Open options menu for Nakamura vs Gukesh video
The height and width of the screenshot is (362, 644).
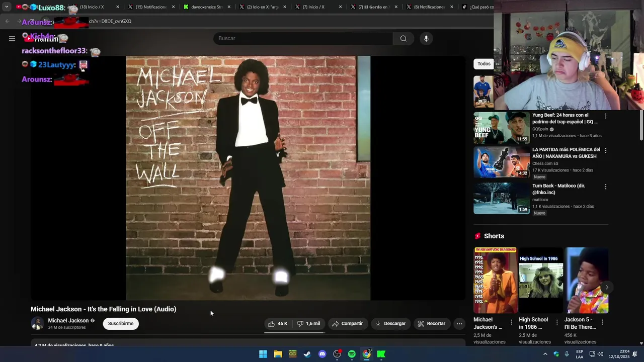pos(605,150)
